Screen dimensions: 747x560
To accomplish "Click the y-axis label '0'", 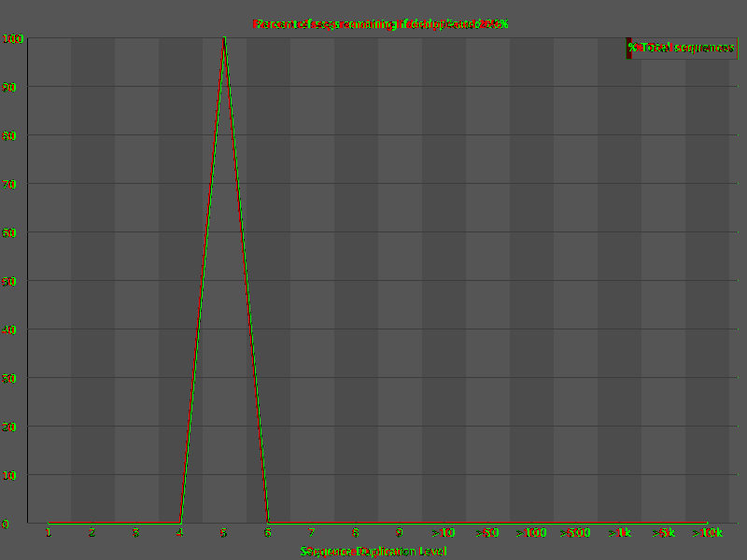I will click(x=6, y=525).
